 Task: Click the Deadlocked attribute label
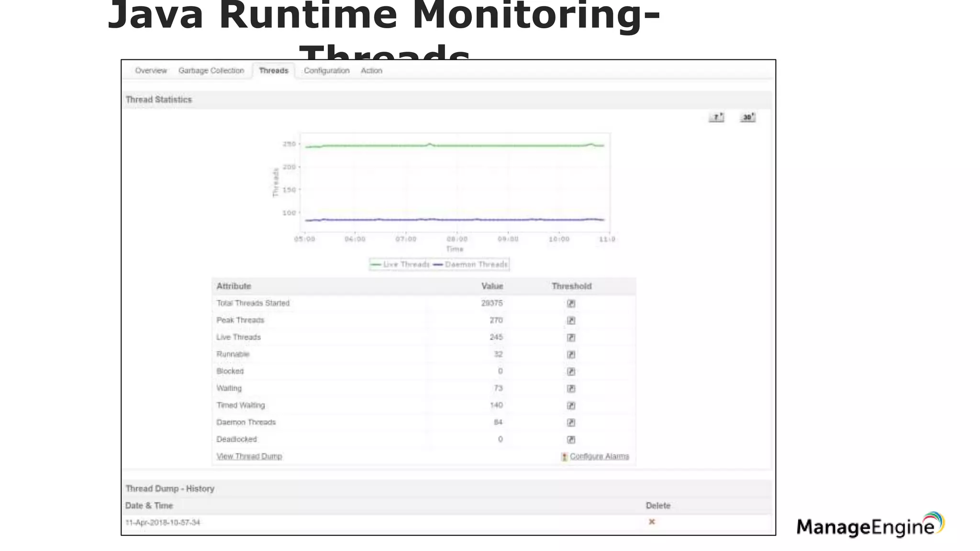click(x=236, y=439)
